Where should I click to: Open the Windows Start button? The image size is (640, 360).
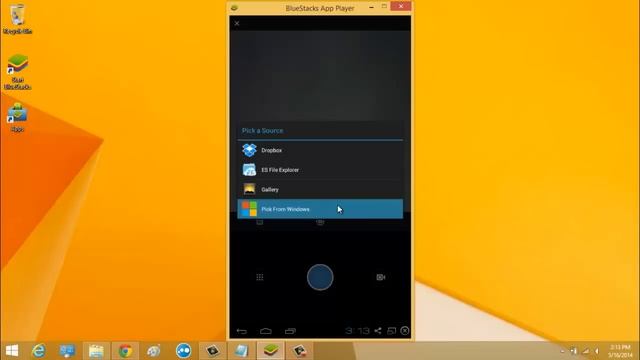tap(12, 351)
